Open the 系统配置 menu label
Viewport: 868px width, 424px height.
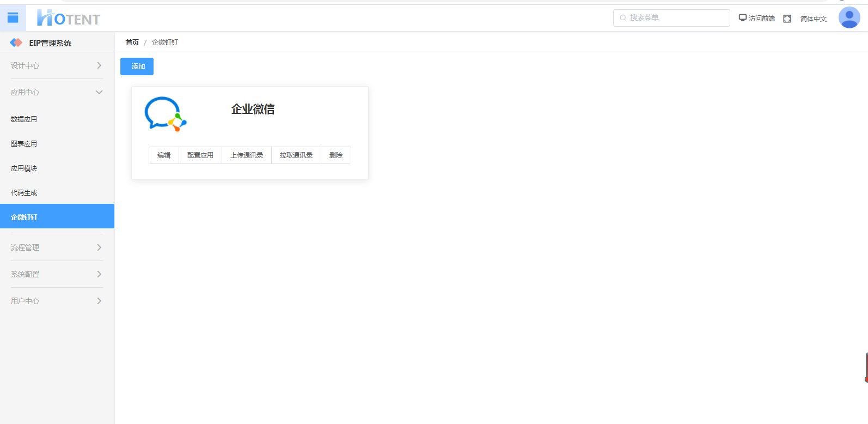[25, 274]
